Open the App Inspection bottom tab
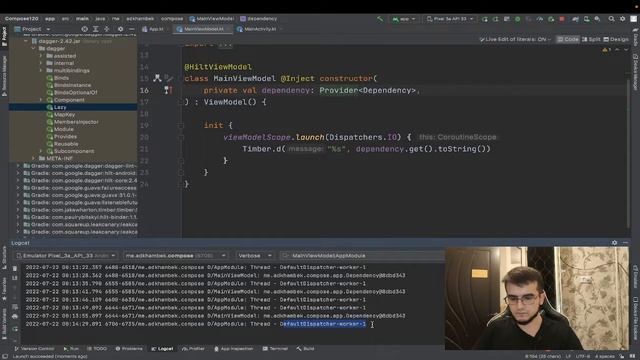 pos(233,349)
